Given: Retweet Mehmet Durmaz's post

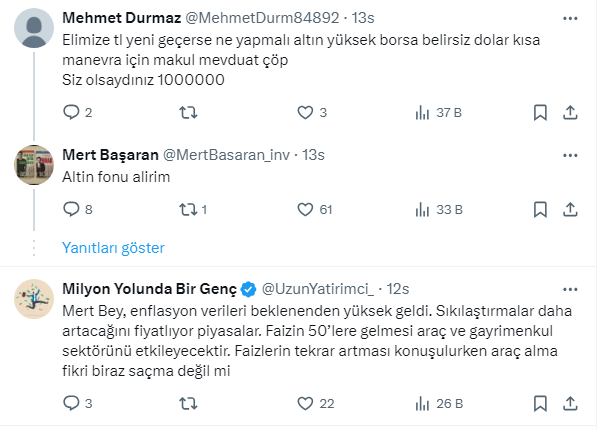Looking at the screenshot, I should coord(187,113).
